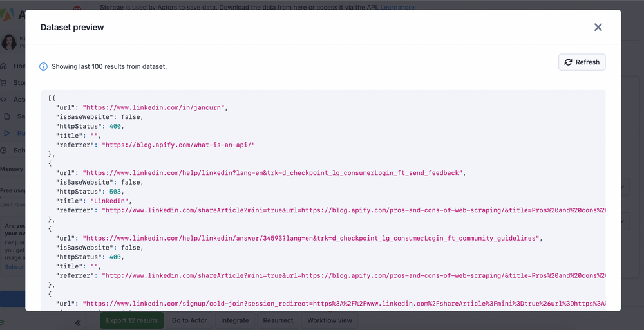Select Go to Actor
Image resolution: width=644 pixels, height=330 pixels.
[189, 320]
